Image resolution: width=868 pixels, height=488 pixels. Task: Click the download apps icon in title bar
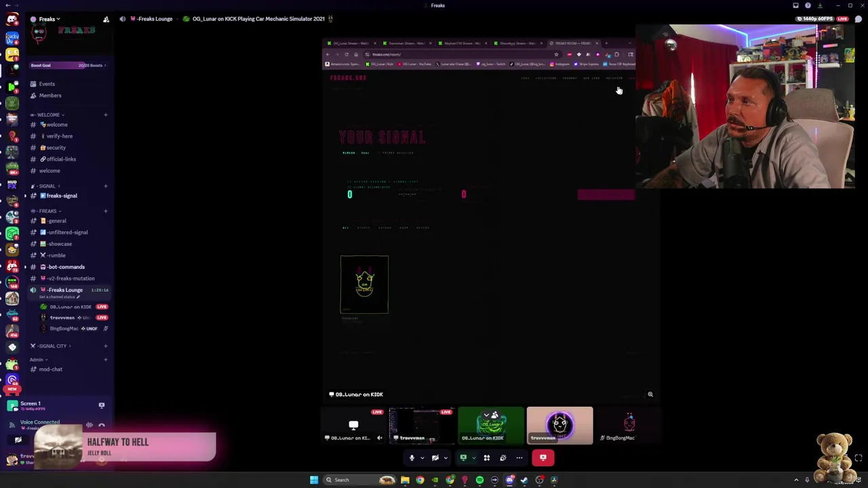(820, 5)
